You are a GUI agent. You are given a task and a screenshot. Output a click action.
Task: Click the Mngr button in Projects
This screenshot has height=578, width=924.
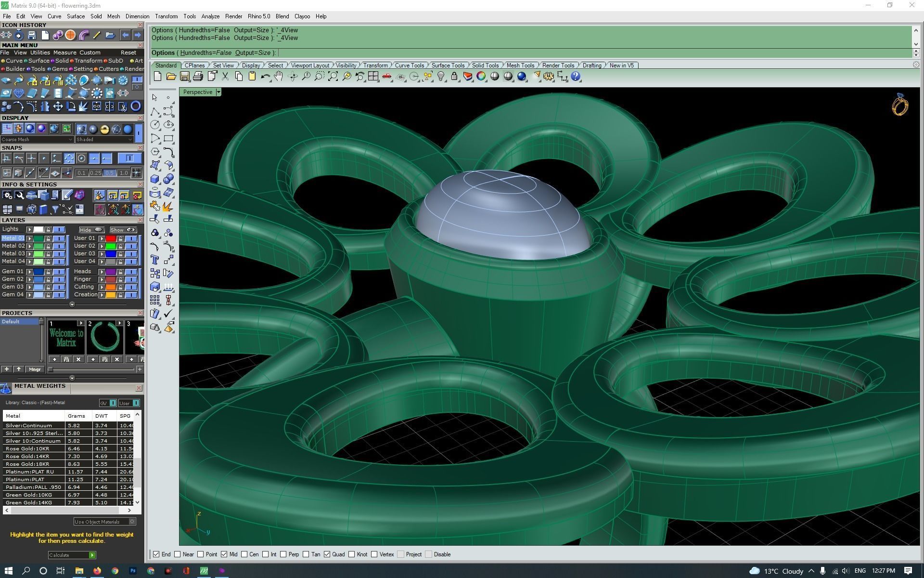pyautogui.click(x=35, y=369)
